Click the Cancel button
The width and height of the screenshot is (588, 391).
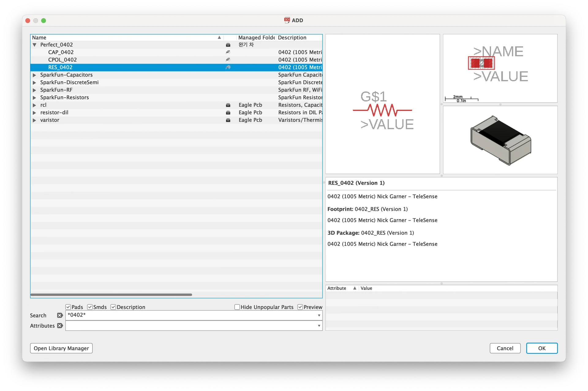[x=505, y=348]
